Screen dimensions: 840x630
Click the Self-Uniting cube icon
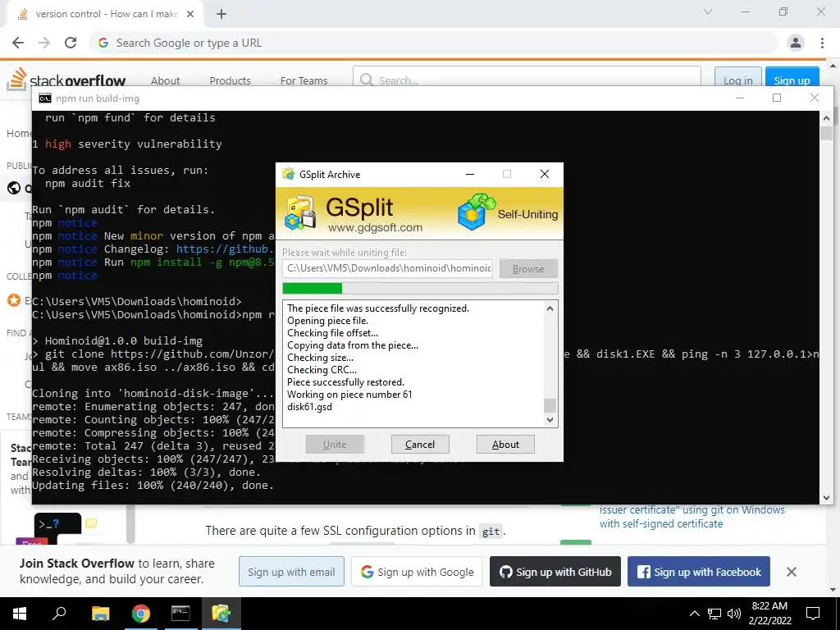point(476,212)
